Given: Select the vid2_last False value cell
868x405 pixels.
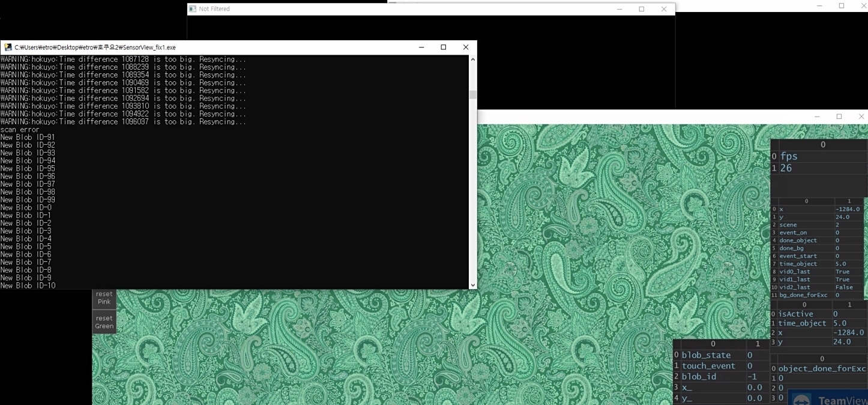Looking at the screenshot, I should click(x=848, y=287).
